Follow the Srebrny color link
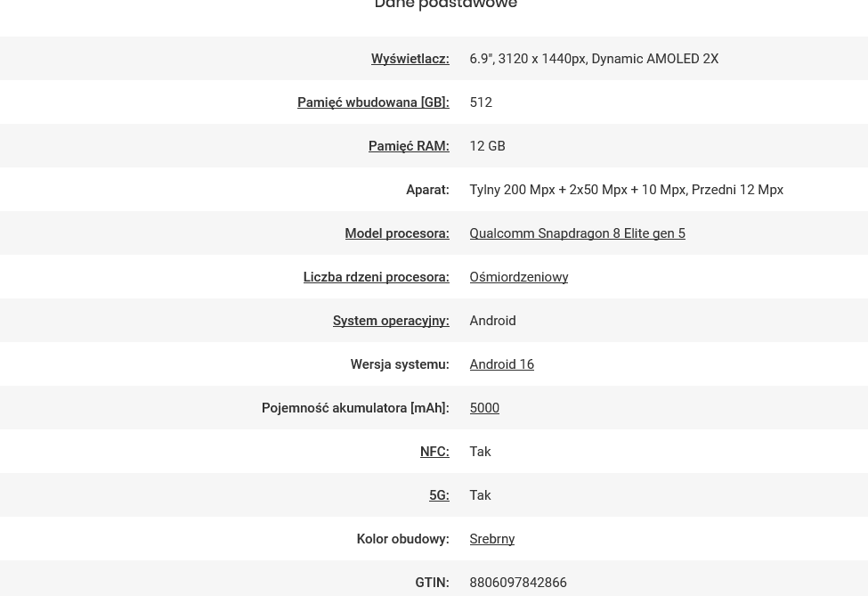This screenshot has width=868, height=596. 492,539
